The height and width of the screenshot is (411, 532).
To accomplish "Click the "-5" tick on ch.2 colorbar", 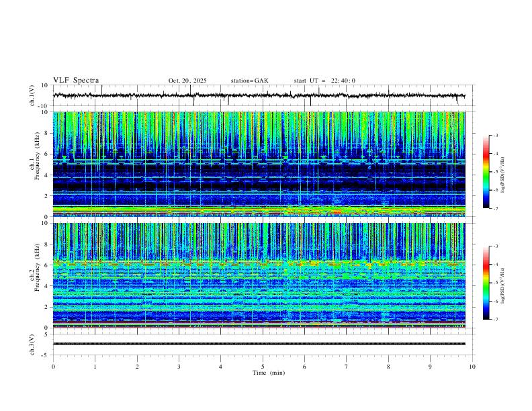I will 495,283.
